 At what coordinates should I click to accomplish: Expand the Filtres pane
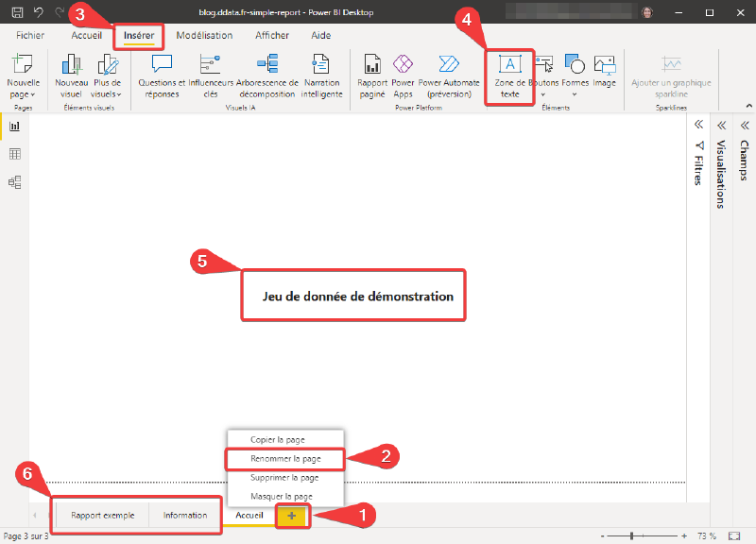[x=698, y=125]
